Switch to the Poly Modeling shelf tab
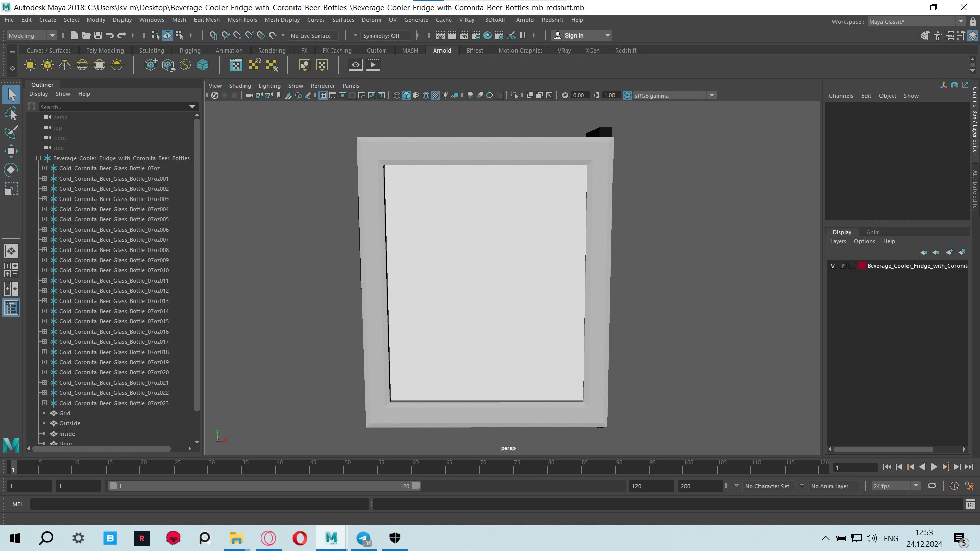The image size is (980, 551). (105, 51)
